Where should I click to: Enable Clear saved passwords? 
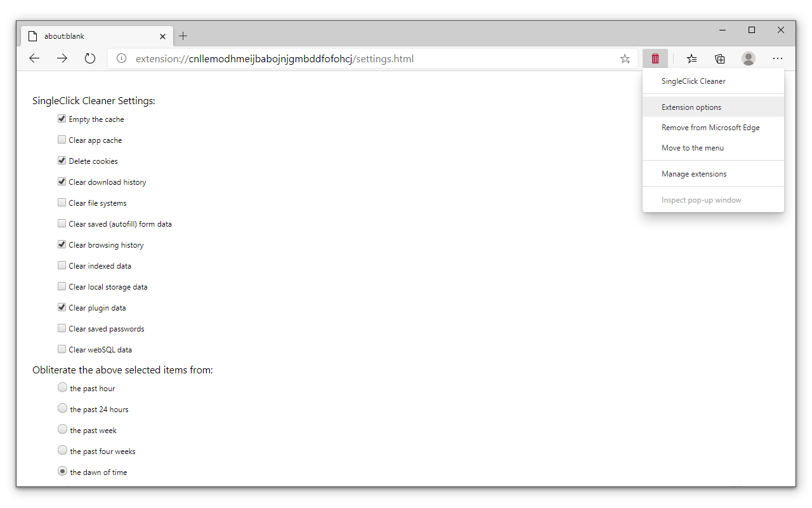62,328
